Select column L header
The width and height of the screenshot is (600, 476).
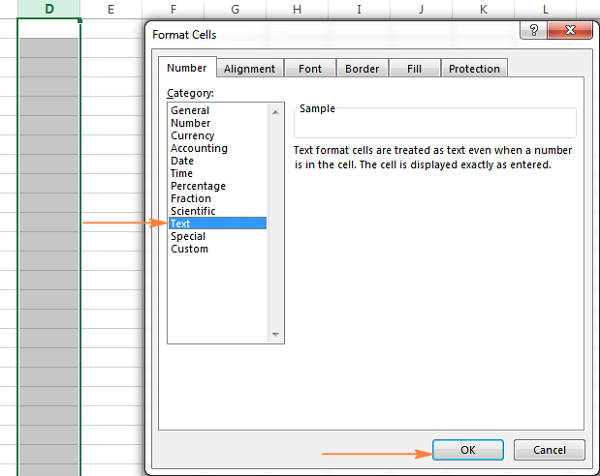(546, 9)
